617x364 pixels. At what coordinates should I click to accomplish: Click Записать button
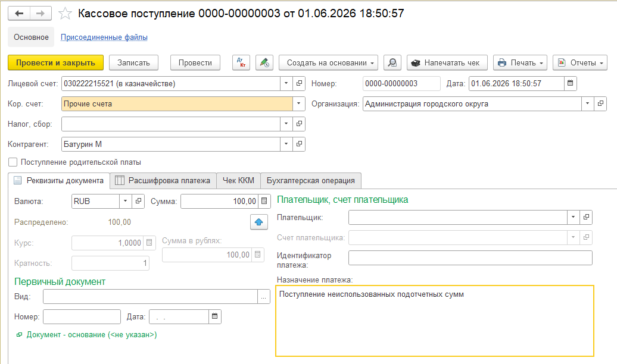(x=133, y=63)
